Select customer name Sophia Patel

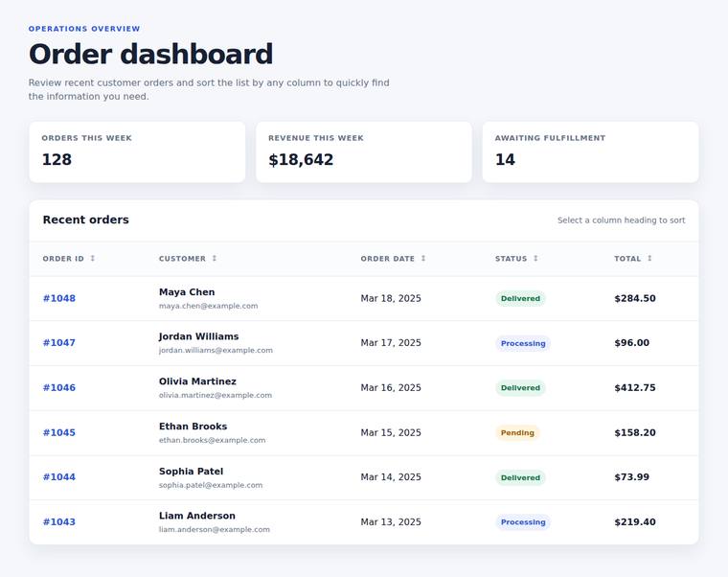[x=191, y=472]
